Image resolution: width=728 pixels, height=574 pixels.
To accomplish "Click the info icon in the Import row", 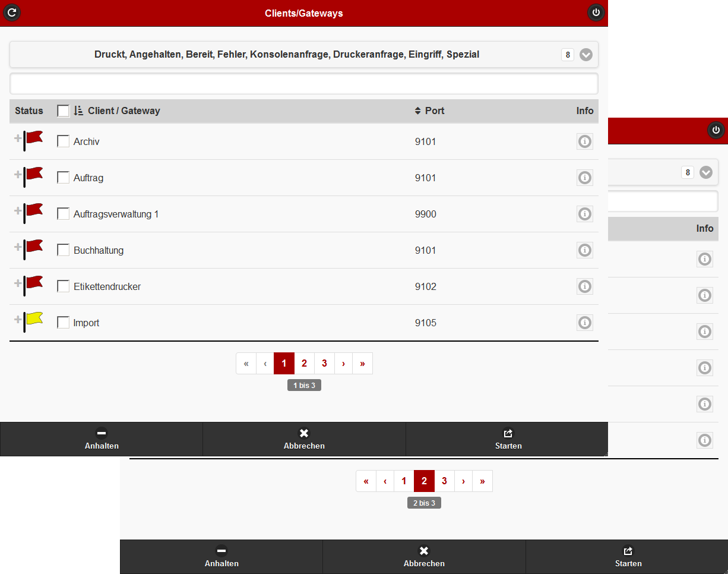I will click(x=585, y=323).
